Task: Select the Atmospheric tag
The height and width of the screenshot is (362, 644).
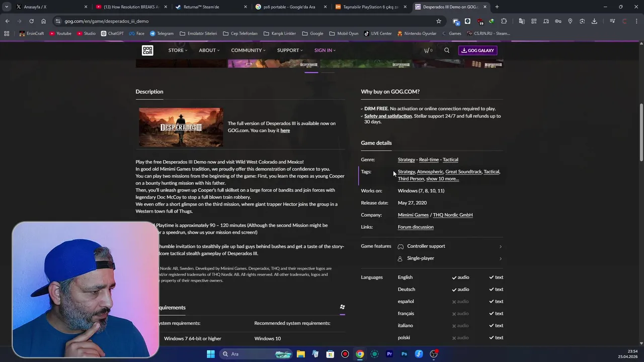Action: pos(430,172)
